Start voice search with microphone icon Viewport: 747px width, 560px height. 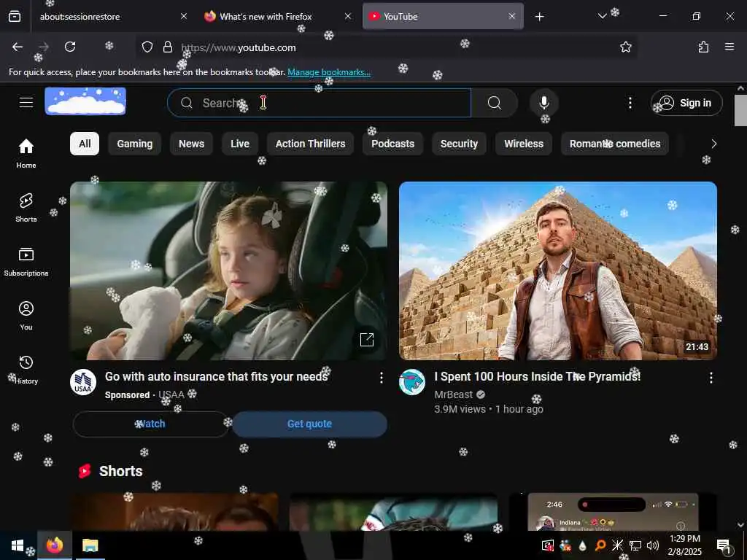(x=544, y=102)
